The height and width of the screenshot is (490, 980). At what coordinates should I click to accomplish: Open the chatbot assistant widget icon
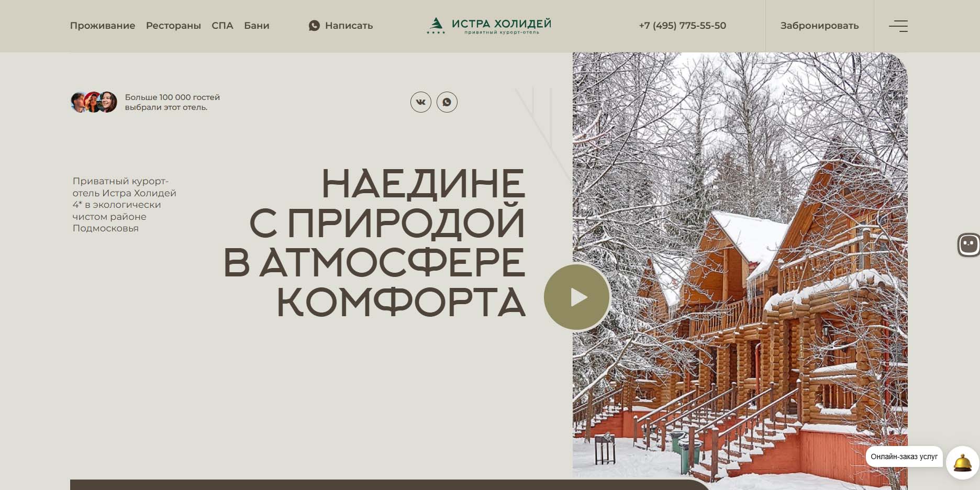point(968,244)
